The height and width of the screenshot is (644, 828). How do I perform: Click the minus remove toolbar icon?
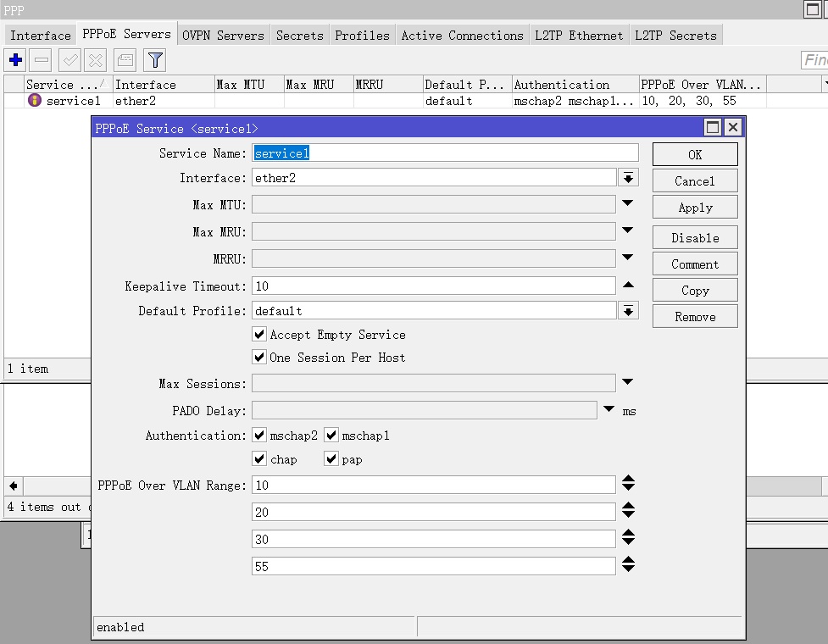[x=42, y=60]
